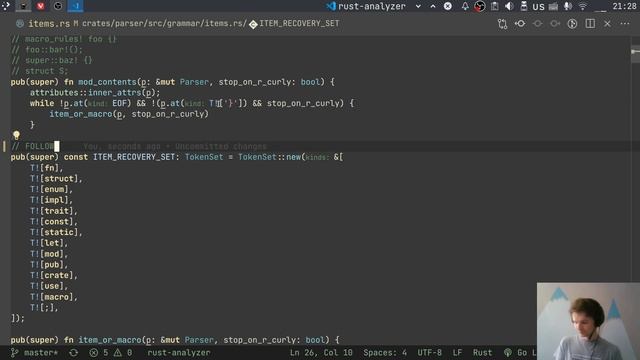The width and height of the screenshot is (640, 360).
Task: Click the crates/parser/src/grammar/items.rs breadcrumb path
Action: (x=164, y=24)
